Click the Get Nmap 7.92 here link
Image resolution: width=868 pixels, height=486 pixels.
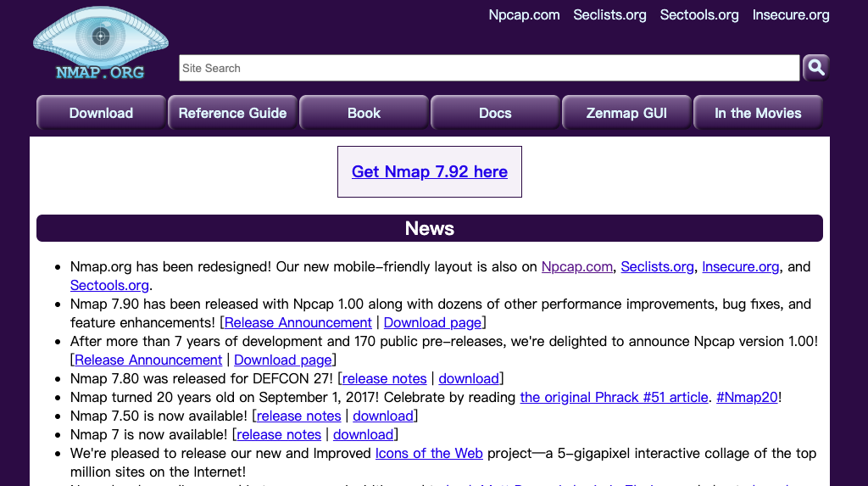pyautogui.click(x=430, y=172)
